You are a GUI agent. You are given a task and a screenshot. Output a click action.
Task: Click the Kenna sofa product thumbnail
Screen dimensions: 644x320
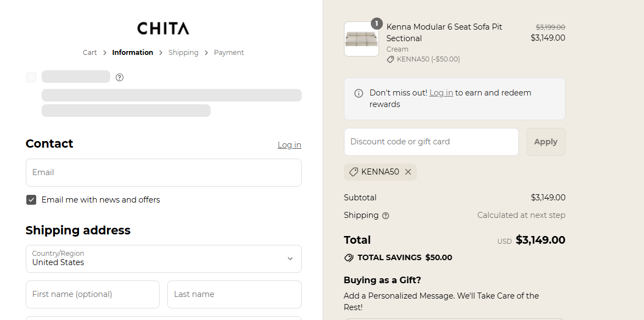pyautogui.click(x=361, y=39)
